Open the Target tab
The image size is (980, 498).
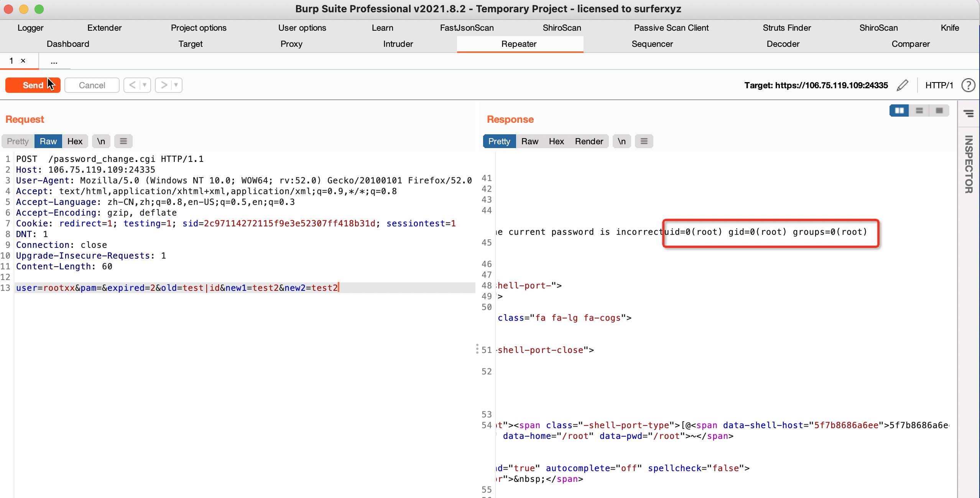[x=191, y=44]
